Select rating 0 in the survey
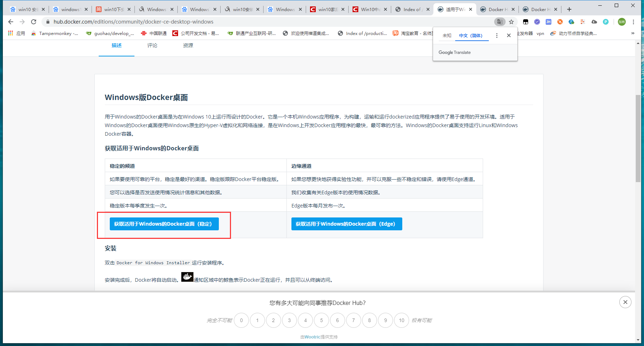The height and width of the screenshot is (346, 644). pyautogui.click(x=241, y=320)
